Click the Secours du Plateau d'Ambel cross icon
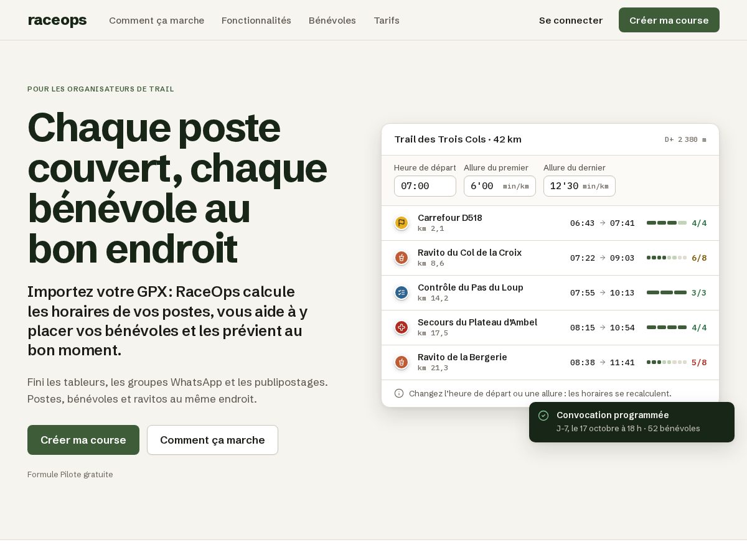The width and height of the screenshot is (747, 560). pyautogui.click(x=402, y=327)
